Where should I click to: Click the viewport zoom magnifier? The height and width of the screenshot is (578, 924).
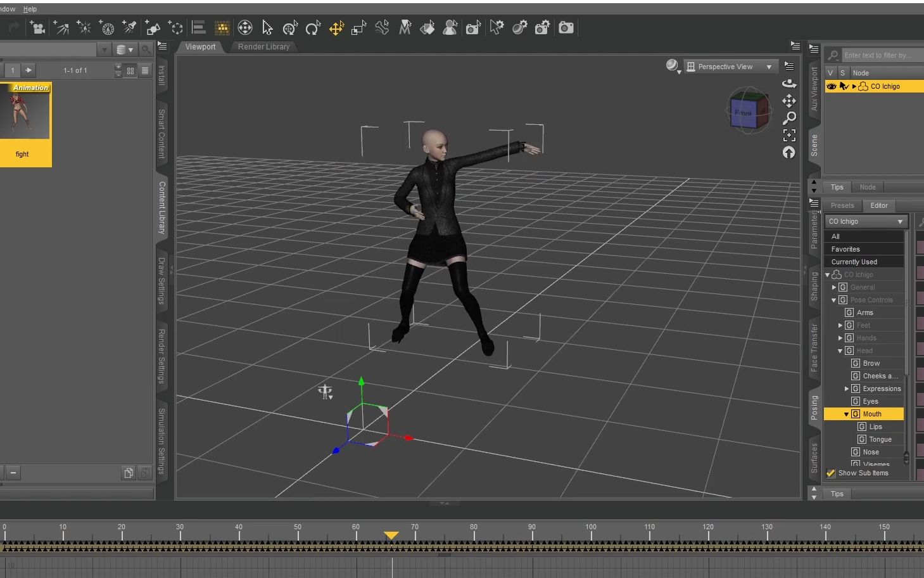coord(789,118)
